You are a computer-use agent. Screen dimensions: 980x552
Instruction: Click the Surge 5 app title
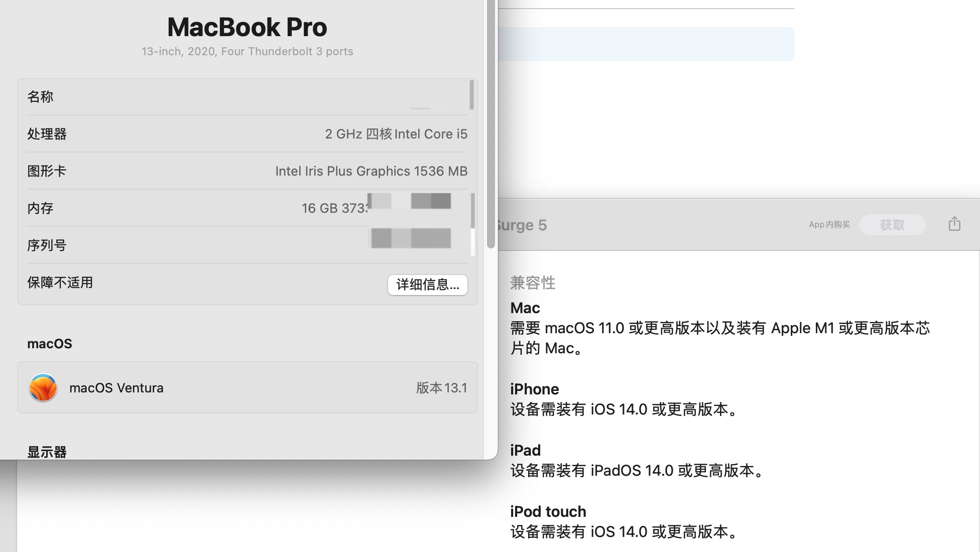(523, 225)
